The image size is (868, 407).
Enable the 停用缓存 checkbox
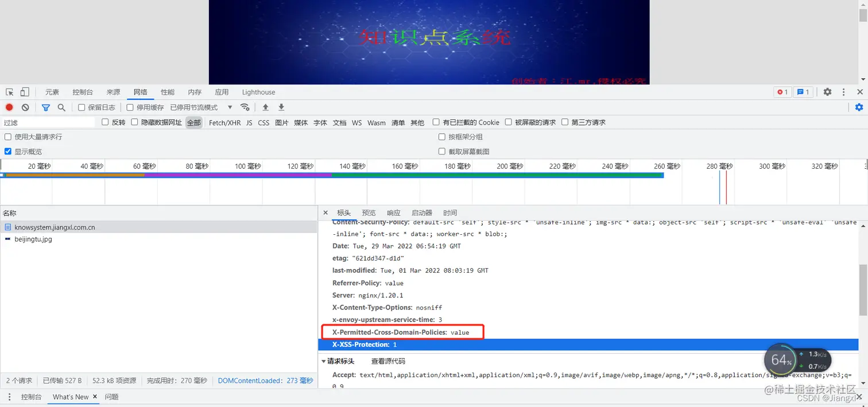tap(129, 107)
